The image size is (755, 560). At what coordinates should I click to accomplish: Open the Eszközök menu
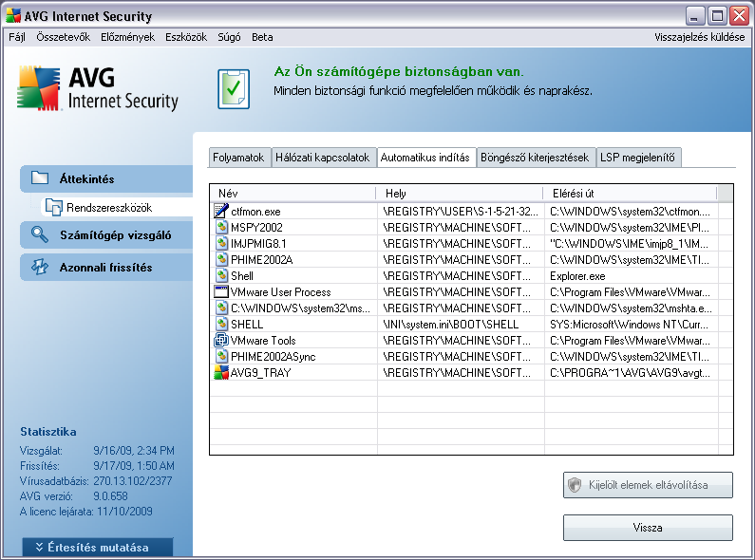click(x=186, y=37)
